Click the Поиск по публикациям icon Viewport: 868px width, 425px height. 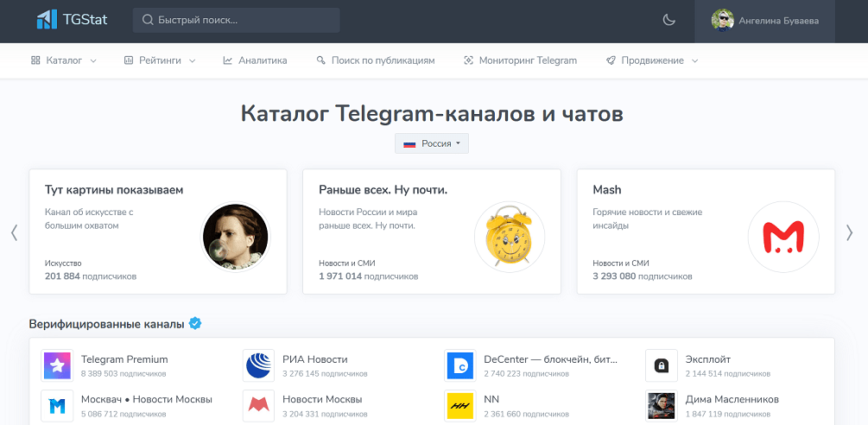pyautogui.click(x=320, y=60)
